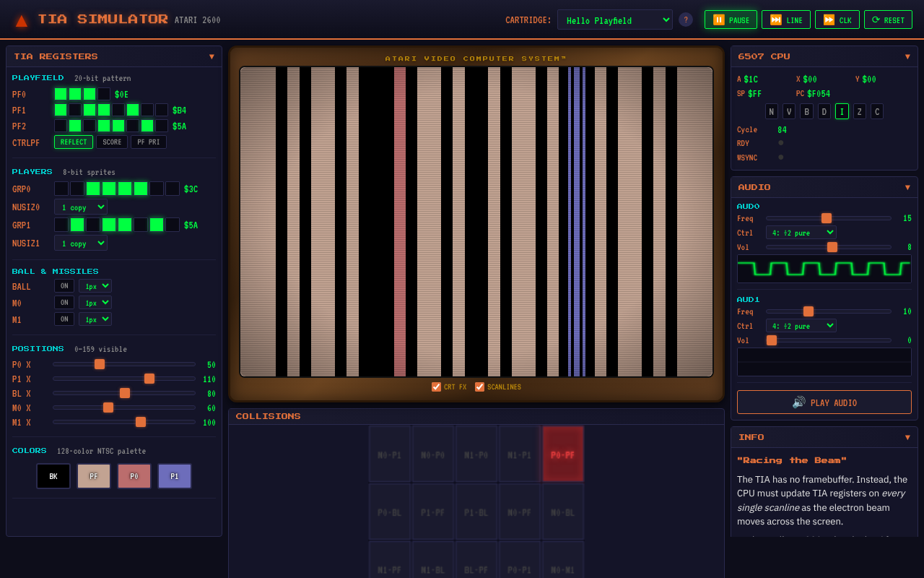This screenshot has height=578, width=924.
Task: Select the P1 color swatch
Action: (x=174, y=475)
